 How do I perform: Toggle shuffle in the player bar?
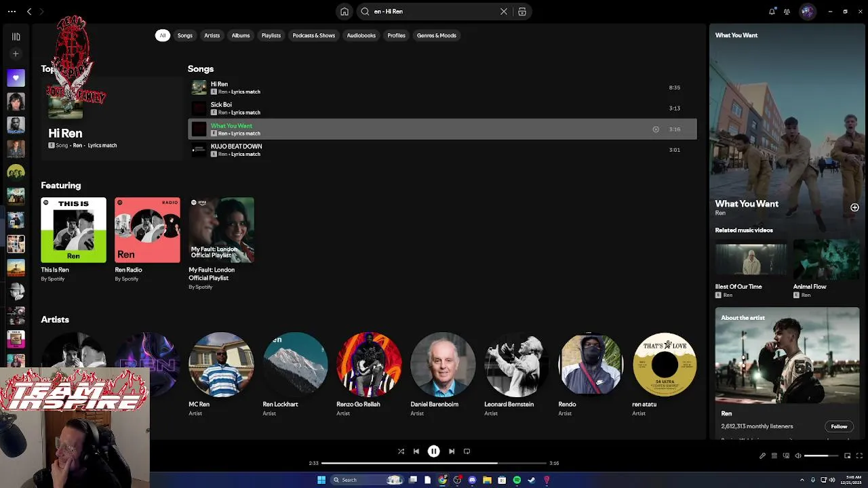click(401, 451)
